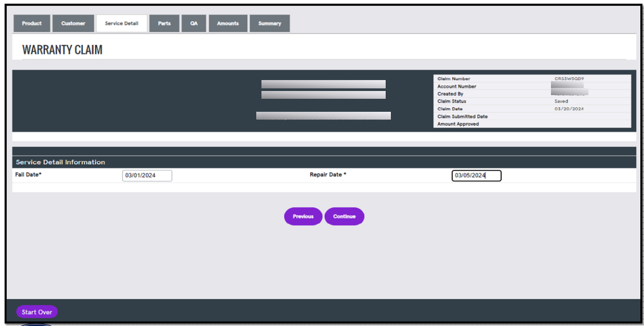Click the Previous button

(303, 216)
